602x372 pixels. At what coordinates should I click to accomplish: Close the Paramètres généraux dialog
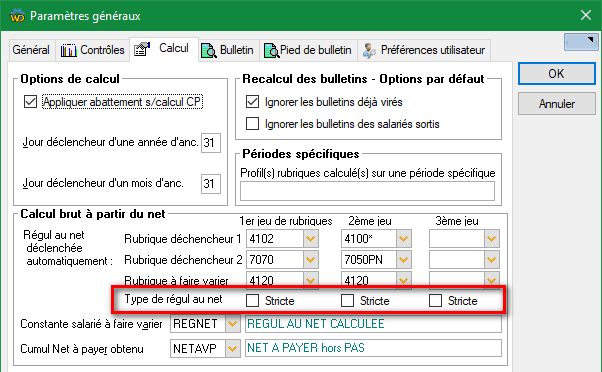click(x=586, y=15)
